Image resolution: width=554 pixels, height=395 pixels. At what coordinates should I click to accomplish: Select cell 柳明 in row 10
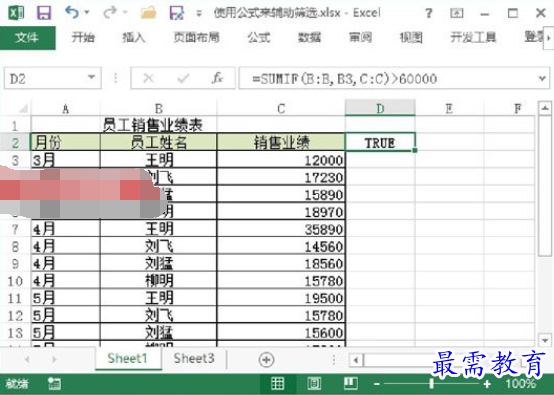tap(159, 281)
